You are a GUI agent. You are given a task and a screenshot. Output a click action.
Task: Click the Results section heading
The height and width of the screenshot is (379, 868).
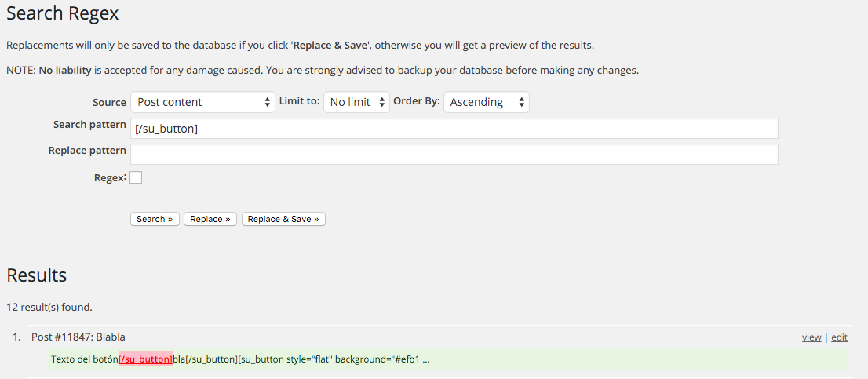pos(37,275)
